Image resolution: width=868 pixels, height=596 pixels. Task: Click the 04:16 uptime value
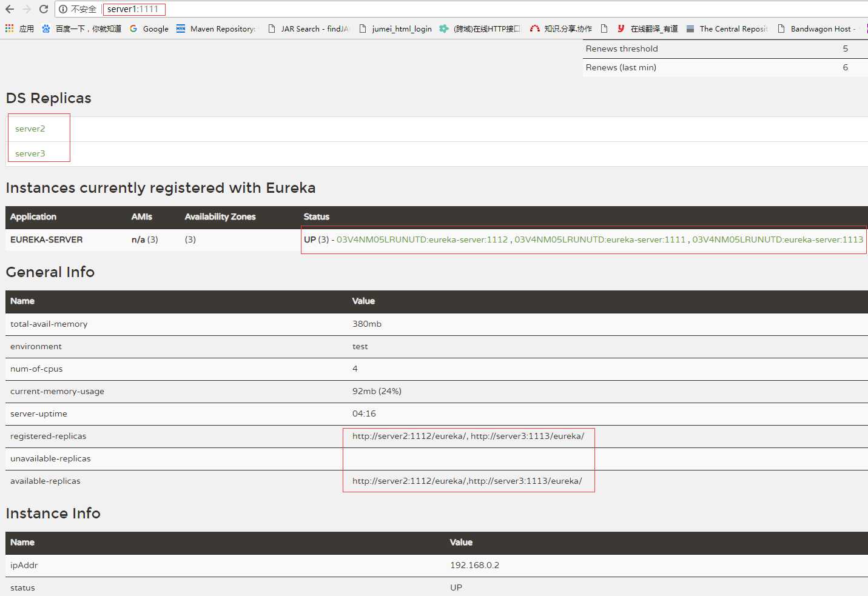tap(364, 414)
